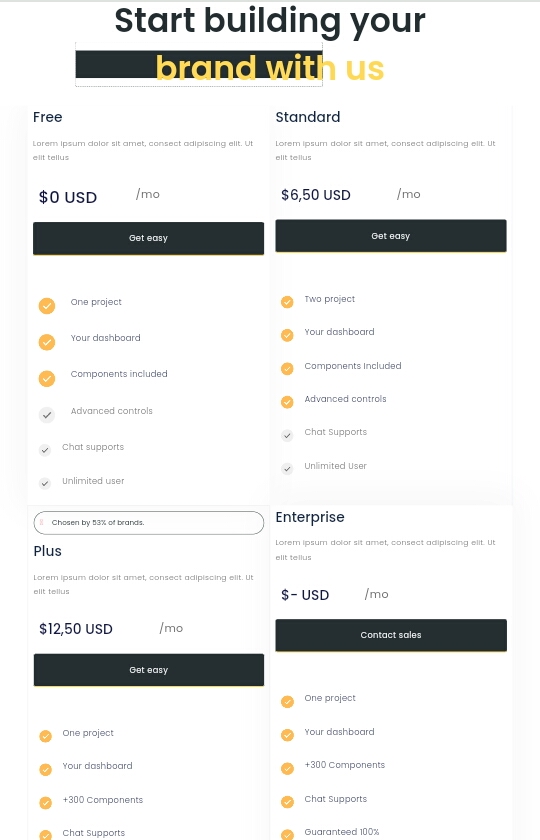Click the Get easy button under the Plus plan

(x=148, y=670)
